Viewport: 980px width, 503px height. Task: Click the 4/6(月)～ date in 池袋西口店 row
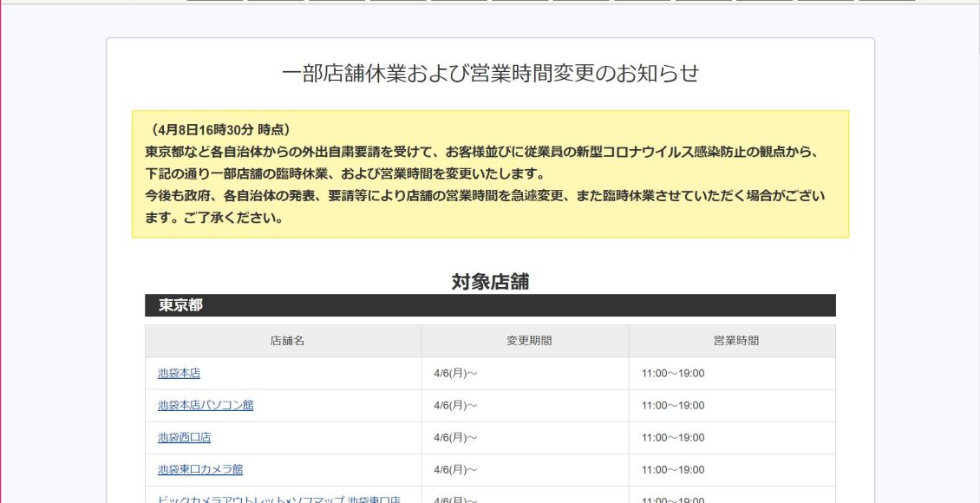(455, 438)
